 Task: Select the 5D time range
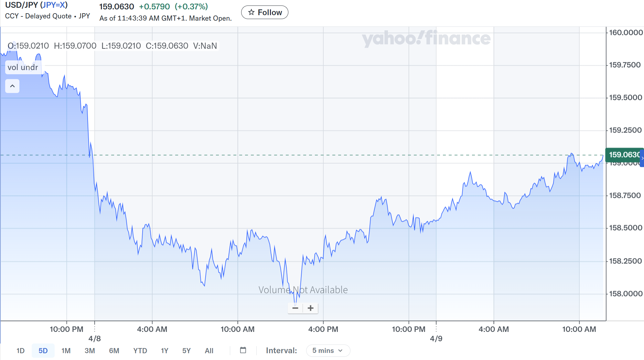click(x=43, y=351)
